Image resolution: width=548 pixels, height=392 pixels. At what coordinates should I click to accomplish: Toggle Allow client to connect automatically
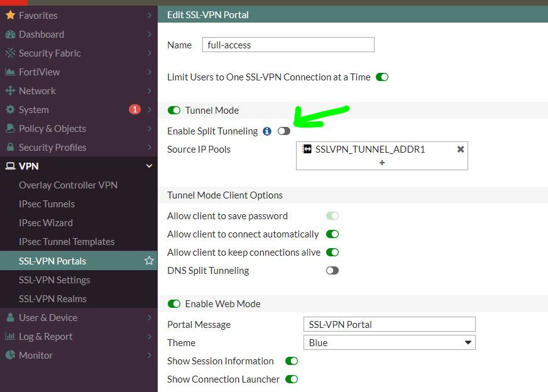coord(332,234)
